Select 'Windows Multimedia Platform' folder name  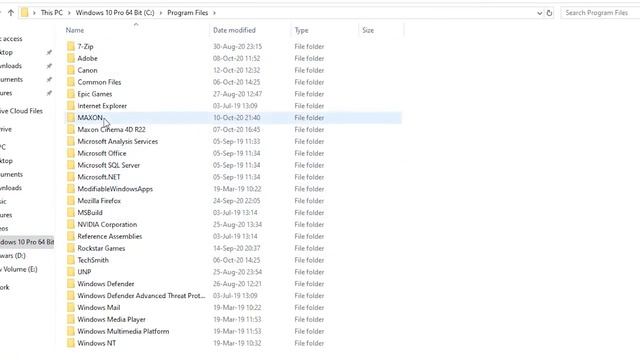(x=123, y=331)
